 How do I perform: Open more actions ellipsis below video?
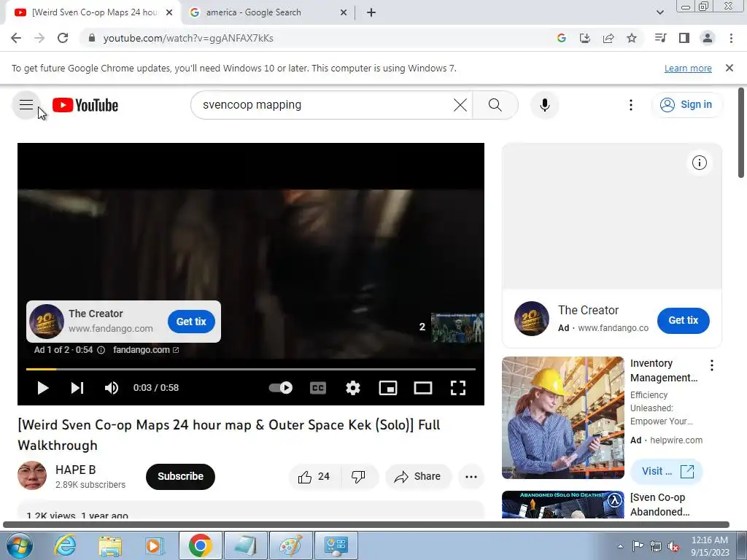[471, 477]
